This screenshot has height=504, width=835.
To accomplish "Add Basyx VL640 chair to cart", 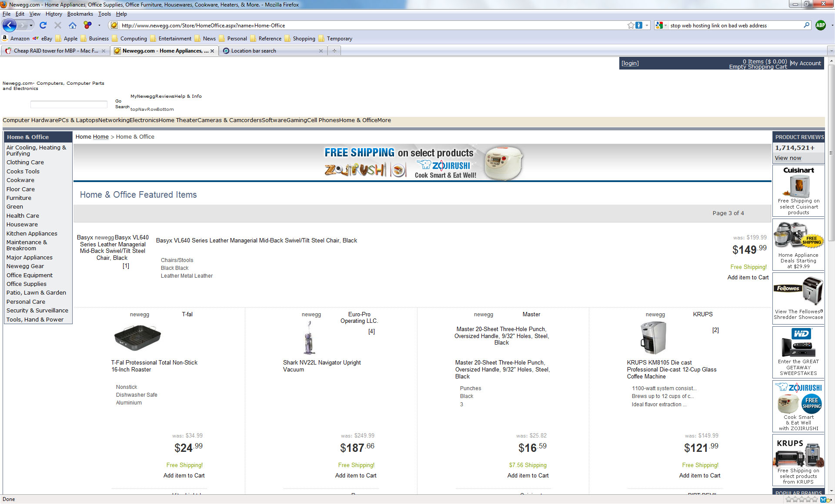I will tap(748, 277).
